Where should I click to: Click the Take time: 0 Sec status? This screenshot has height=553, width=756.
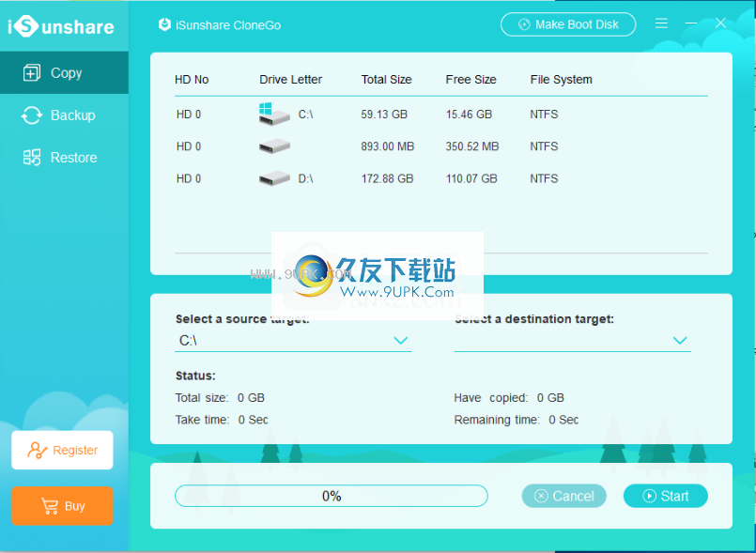click(x=222, y=420)
